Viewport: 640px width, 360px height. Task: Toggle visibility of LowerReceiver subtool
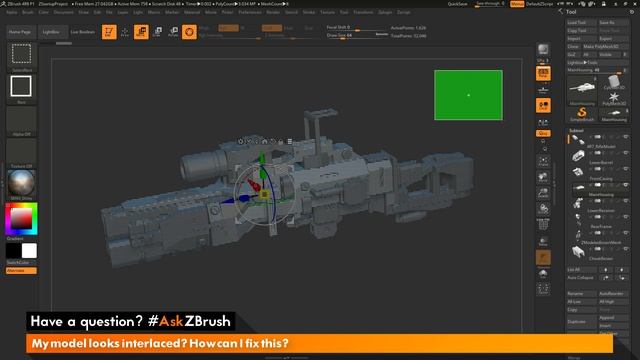(626, 200)
